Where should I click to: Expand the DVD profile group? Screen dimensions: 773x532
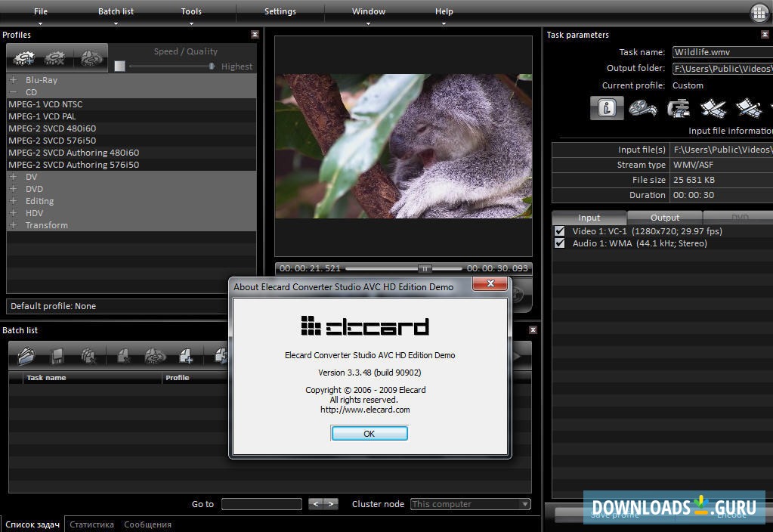[x=14, y=189]
